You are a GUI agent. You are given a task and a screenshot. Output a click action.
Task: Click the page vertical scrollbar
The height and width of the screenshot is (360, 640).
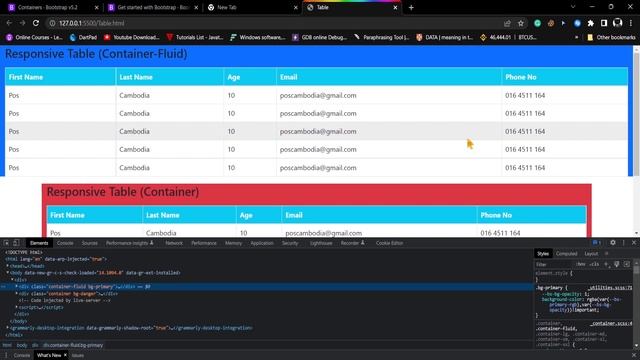point(636,141)
